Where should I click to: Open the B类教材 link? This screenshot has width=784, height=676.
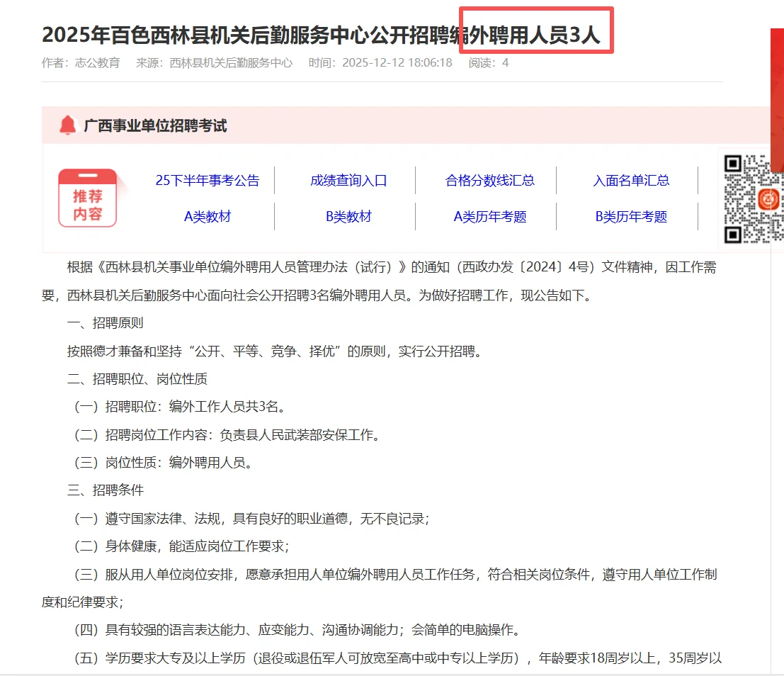click(x=348, y=217)
